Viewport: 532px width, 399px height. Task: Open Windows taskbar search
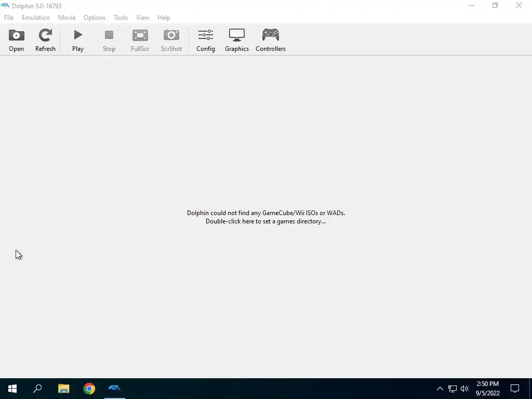37,389
